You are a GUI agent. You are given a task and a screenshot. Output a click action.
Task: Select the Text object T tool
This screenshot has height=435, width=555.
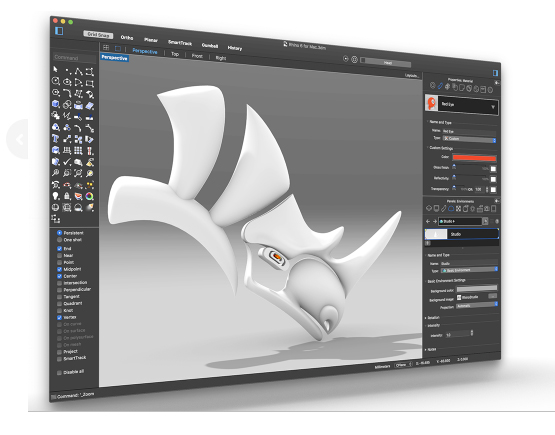pos(56,138)
